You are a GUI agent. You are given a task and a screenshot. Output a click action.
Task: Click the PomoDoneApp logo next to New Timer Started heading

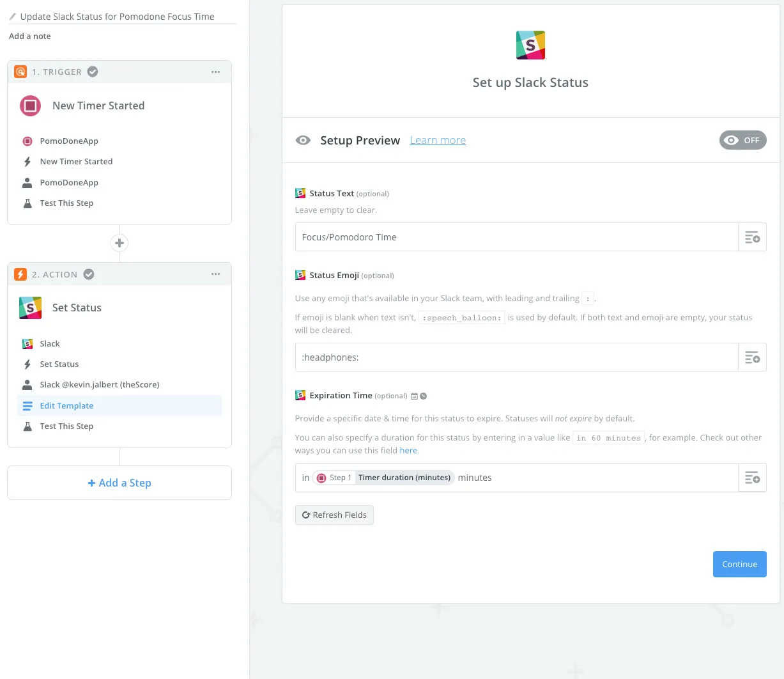30,105
